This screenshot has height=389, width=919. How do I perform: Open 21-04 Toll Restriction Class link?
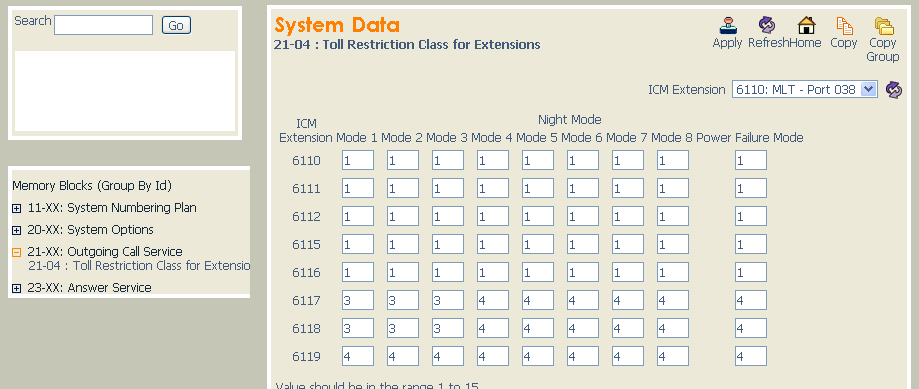coord(139,265)
